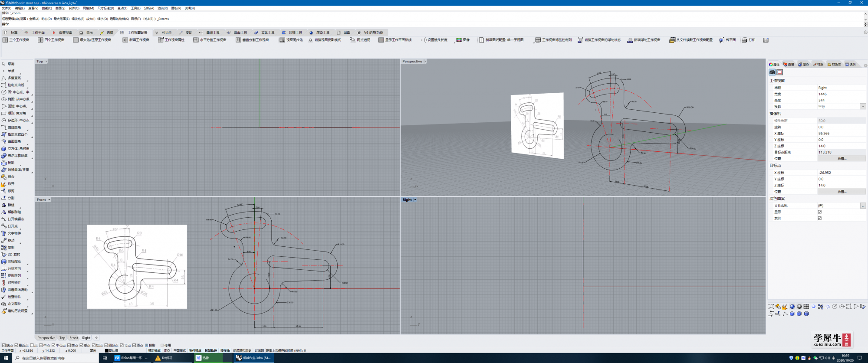Click the 打印 print icon
Image resolution: width=868 pixels, height=363 pixels.
(744, 40)
